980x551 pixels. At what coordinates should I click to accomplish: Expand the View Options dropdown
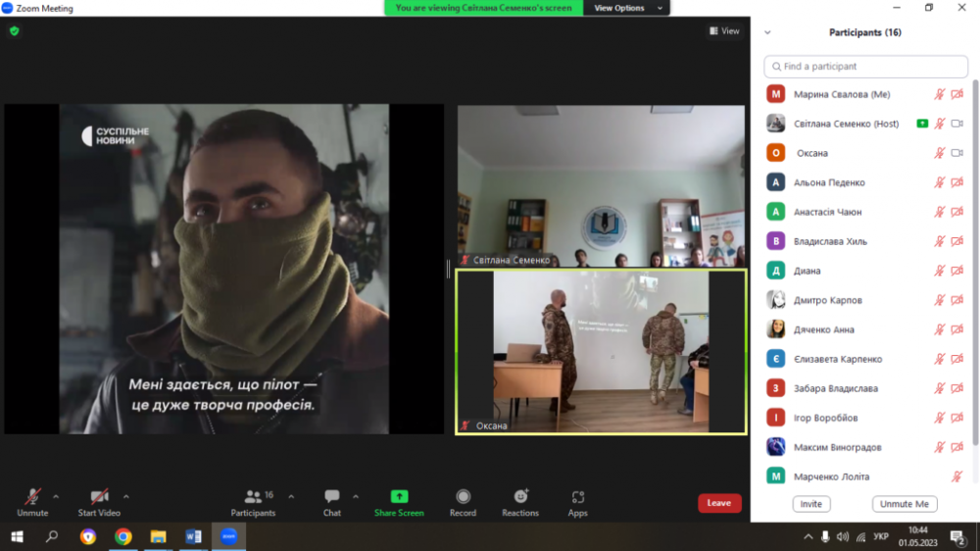tap(626, 8)
